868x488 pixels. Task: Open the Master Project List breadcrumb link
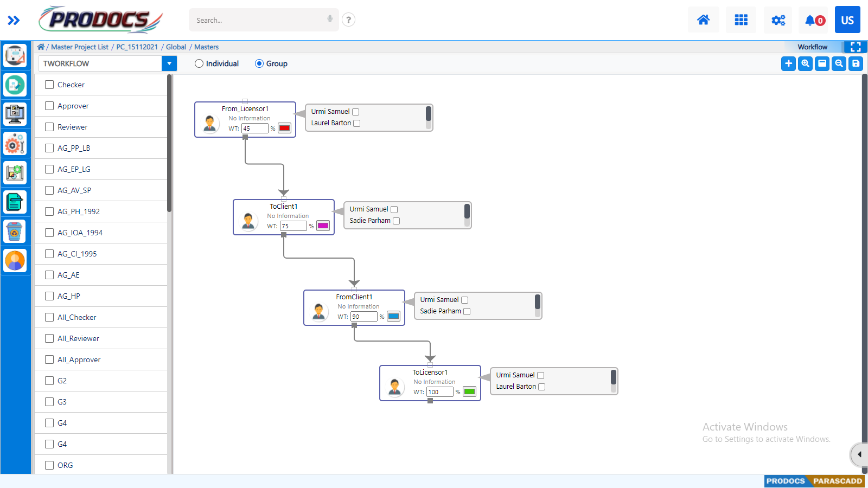coord(79,47)
